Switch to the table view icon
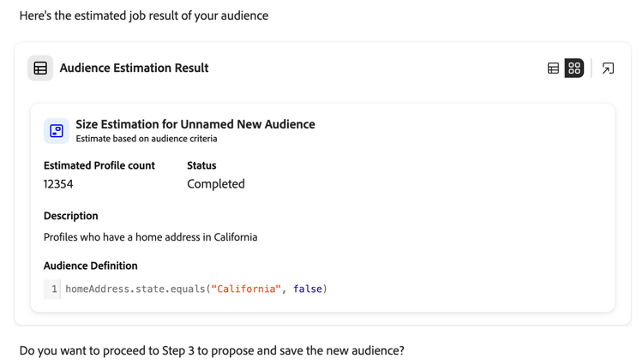This screenshot has height=364, width=643. click(x=553, y=69)
